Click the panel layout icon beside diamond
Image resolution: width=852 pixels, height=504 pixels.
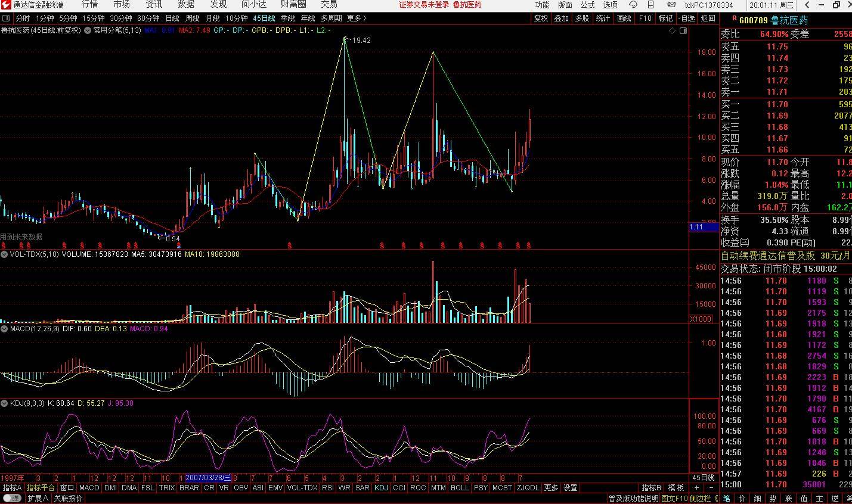coord(683,30)
